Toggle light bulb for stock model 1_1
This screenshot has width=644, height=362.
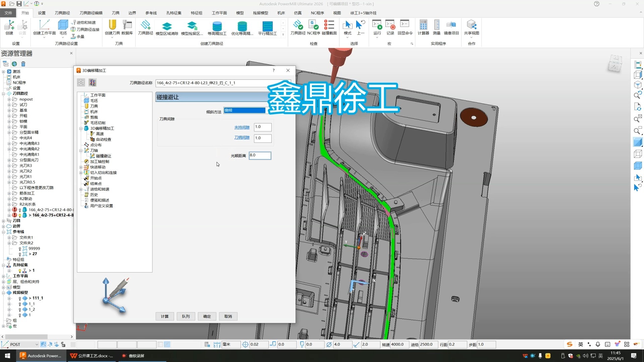pos(20,304)
